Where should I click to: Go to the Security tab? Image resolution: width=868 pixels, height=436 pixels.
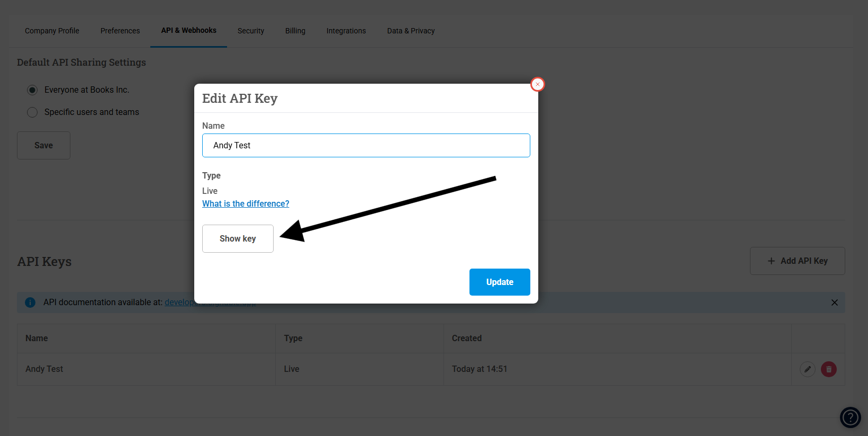coord(251,31)
